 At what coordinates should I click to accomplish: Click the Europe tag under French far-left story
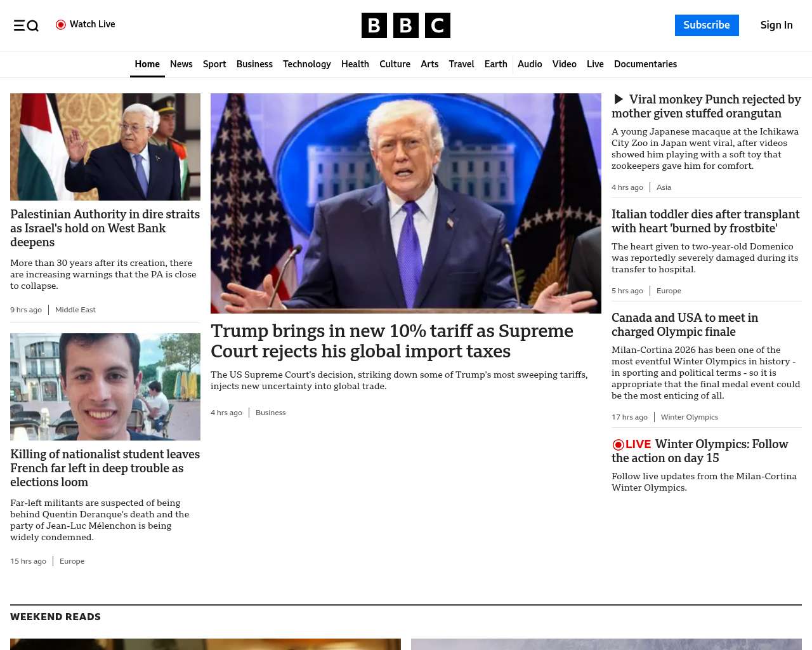tap(72, 561)
